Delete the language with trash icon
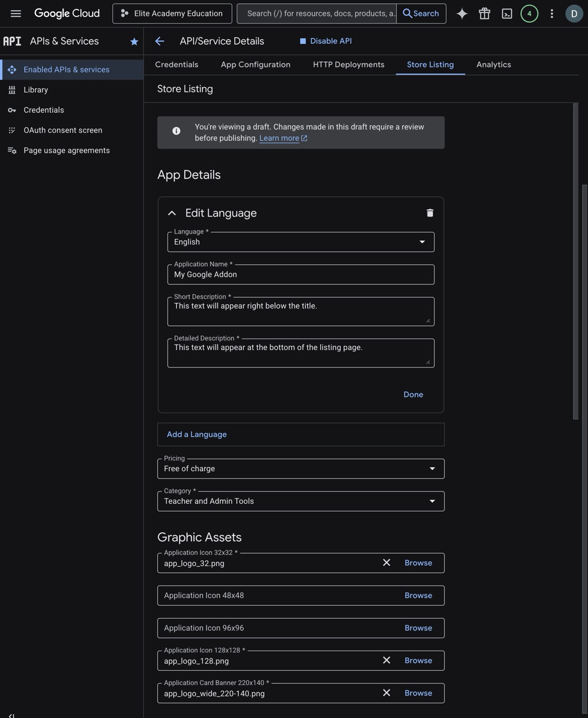 coord(430,213)
